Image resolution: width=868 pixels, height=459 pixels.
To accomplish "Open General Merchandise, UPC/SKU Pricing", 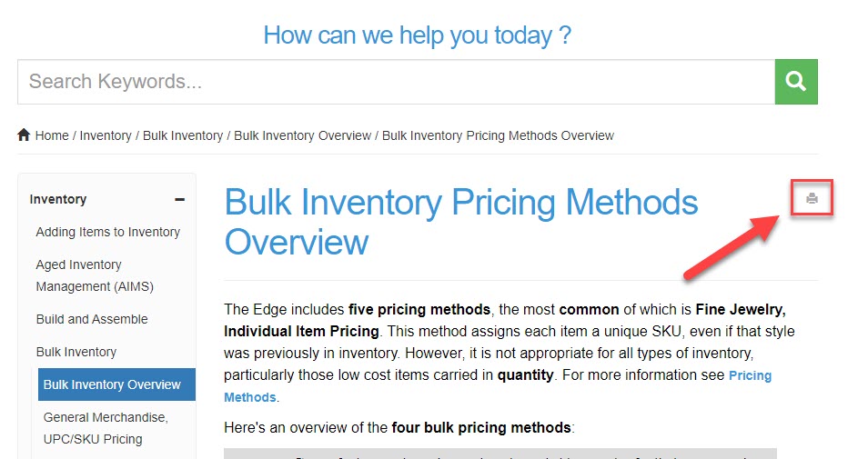I will point(106,428).
